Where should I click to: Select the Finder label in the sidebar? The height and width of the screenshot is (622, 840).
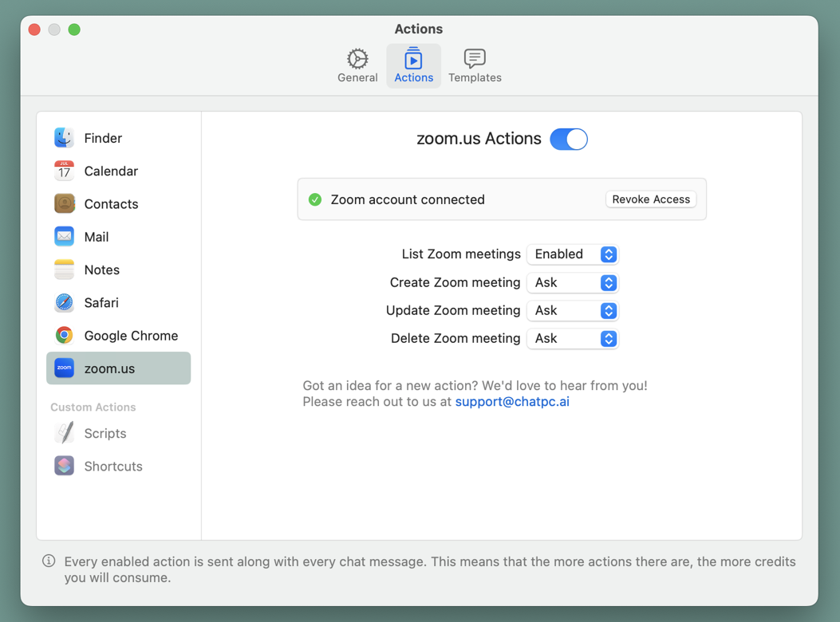(x=103, y=138)
